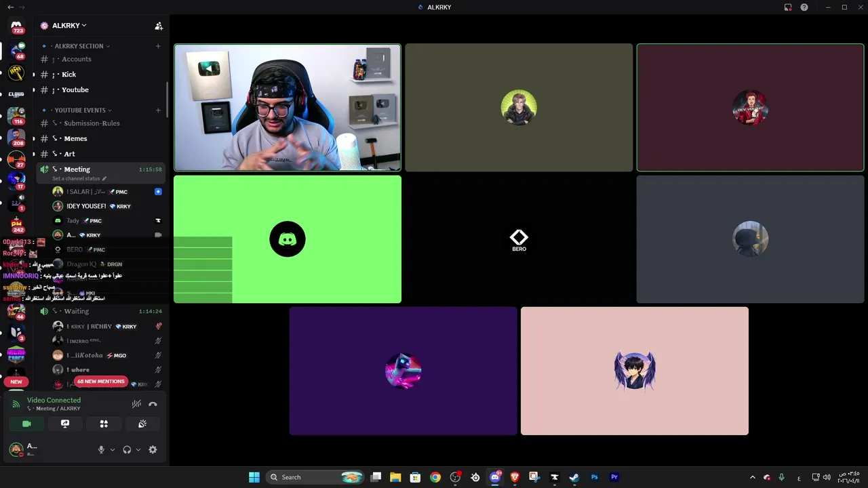Toggle noise suppression waveform icon

point(136,404)
